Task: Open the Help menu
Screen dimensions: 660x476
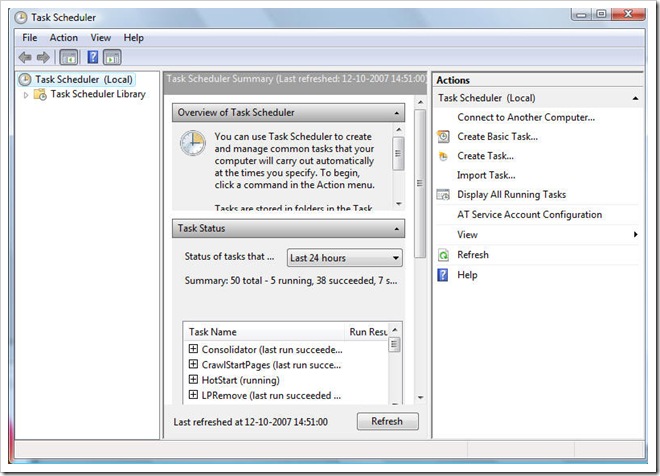Action: click(133, 38)
